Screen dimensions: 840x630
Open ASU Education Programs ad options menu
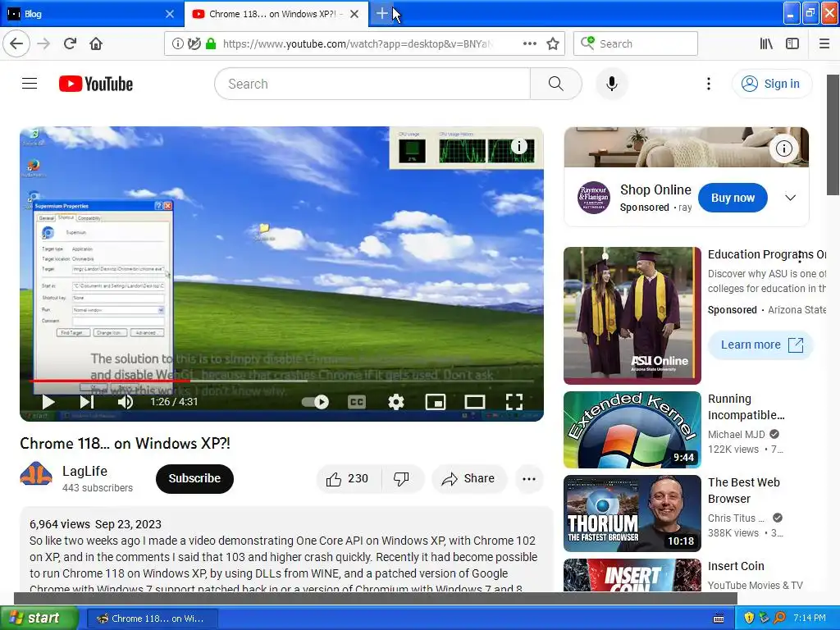coord(799,258)
